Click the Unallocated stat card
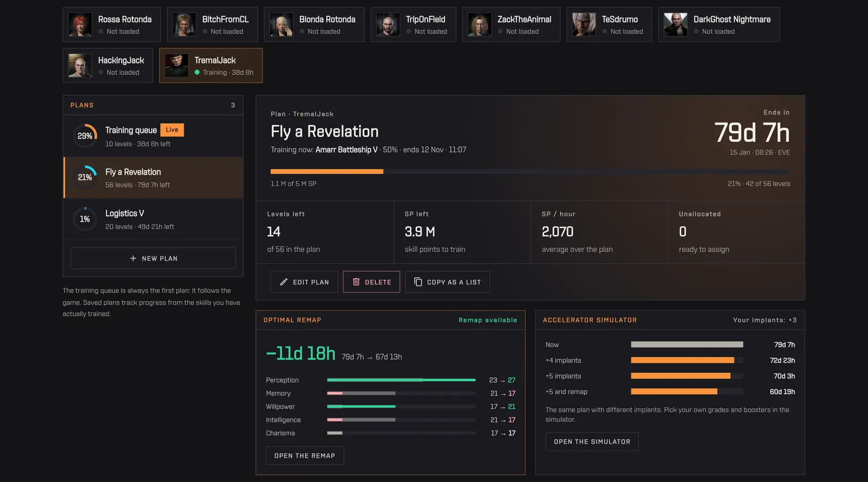The width and height of the screenshot is (868, 482). point(736,233)
